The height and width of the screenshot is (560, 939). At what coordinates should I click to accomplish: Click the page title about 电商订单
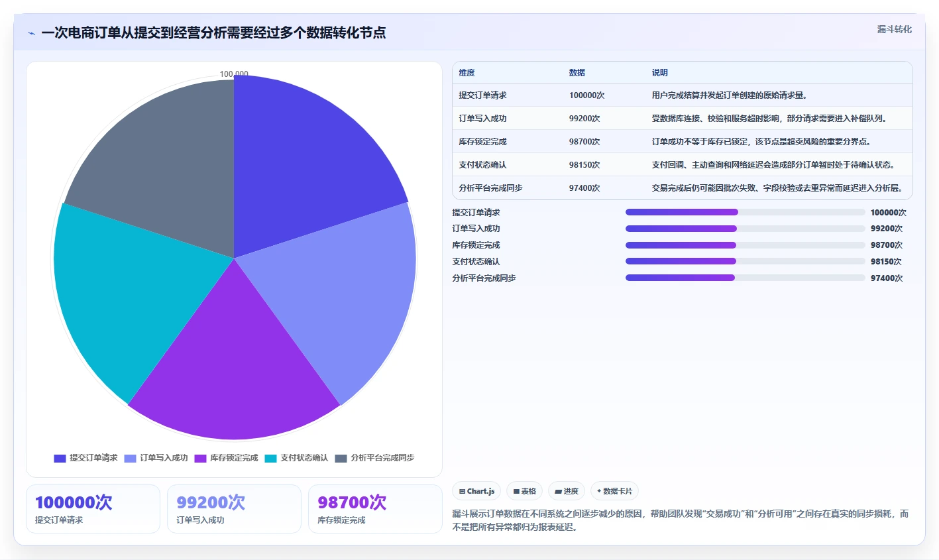[213, 33]
